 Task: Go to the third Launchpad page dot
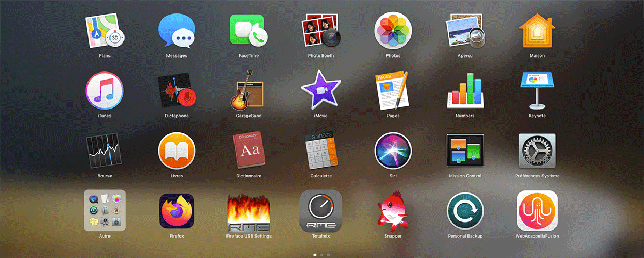(328, 254)
